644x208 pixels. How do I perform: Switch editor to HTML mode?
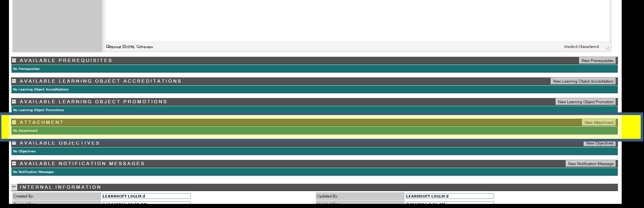tap(129, 47)
